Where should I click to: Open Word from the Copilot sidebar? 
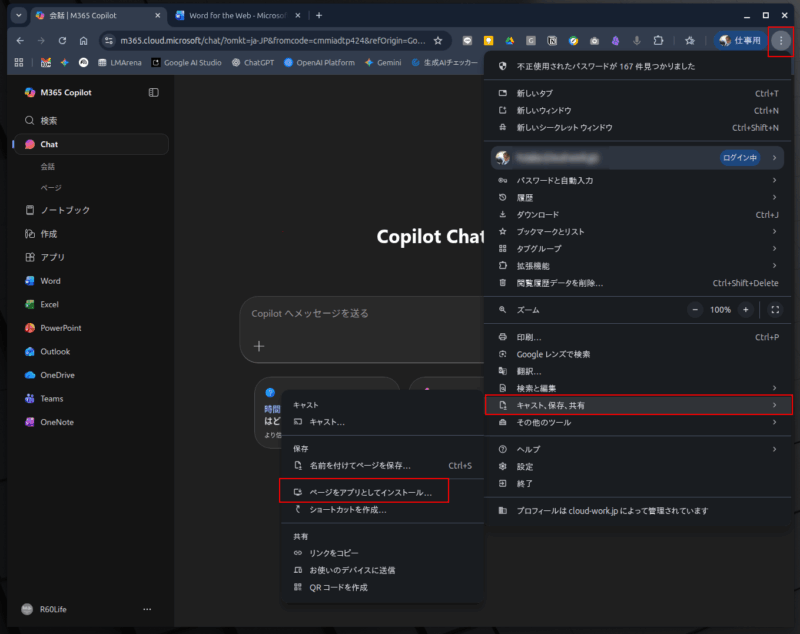[x=50, y=281]
